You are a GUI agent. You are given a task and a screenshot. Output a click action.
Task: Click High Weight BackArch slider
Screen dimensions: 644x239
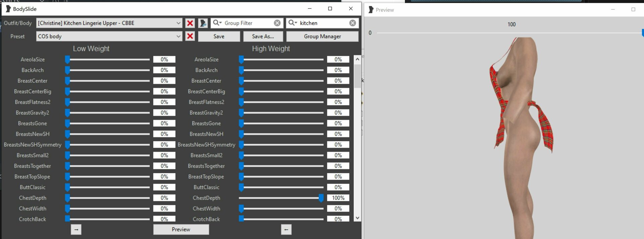click(281, 70)
